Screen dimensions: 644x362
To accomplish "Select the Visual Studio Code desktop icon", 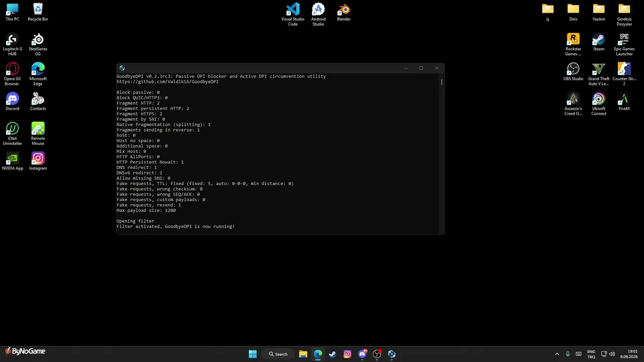I will (293, 15).
